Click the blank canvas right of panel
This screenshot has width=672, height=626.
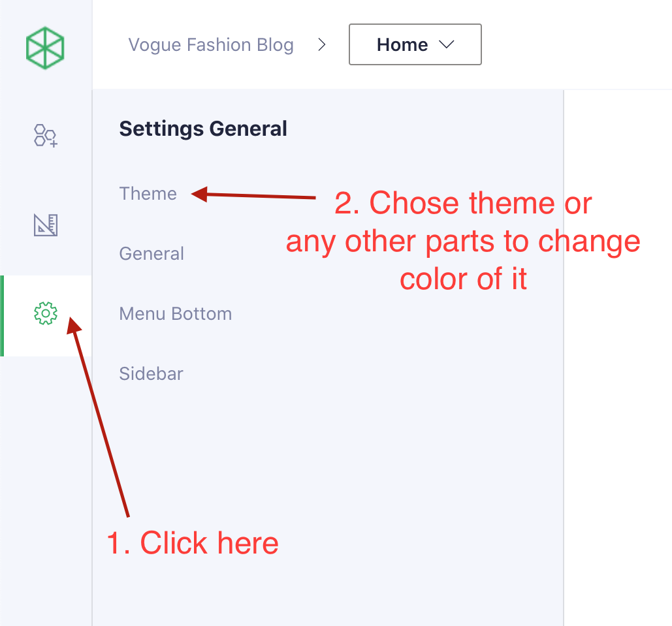(617, 359)
